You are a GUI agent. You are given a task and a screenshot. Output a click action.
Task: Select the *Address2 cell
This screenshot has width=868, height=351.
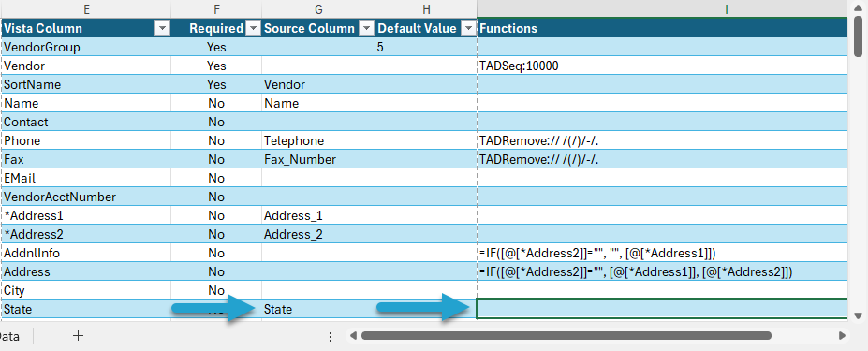[86, 234]
